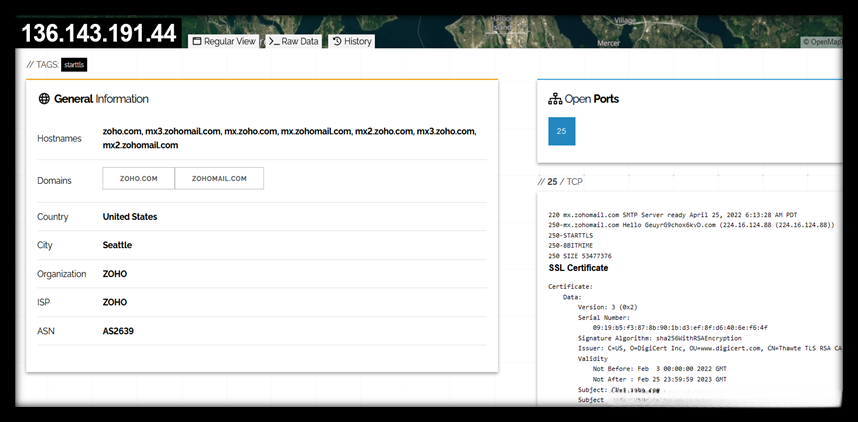Click the ZOHO value in the Organization row
This screenshot has height=422, width=858.
[115, 274]
